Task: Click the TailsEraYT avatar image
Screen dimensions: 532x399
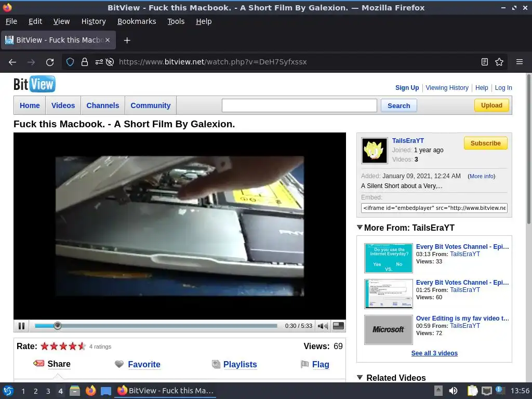Action: click(x=374, y=151)
